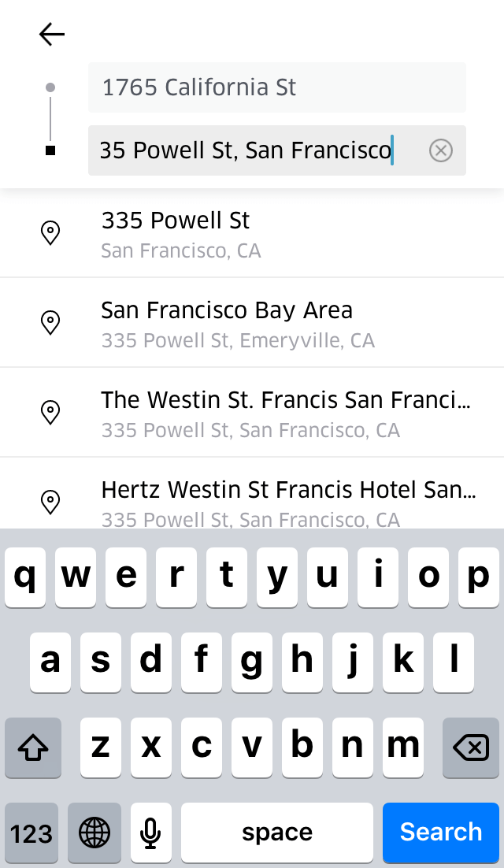The image size is (504, 868).
Task: Tap pin icon beside 335 Powell St
Action: (50, 233)
